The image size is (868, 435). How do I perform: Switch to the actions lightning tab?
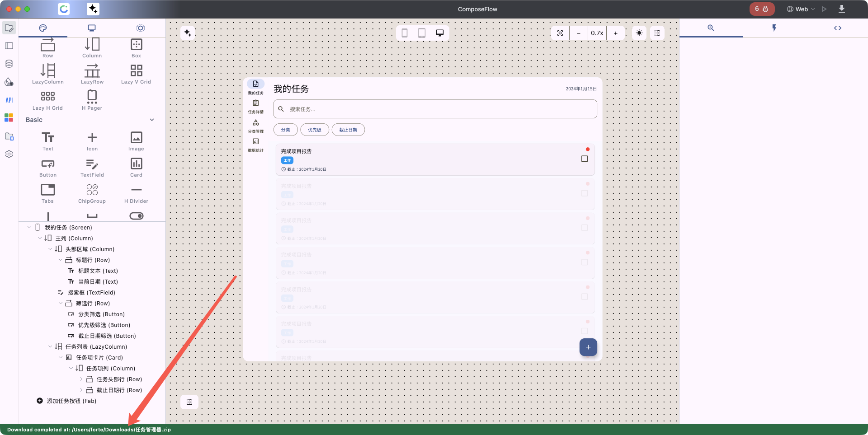coord(774,28)
